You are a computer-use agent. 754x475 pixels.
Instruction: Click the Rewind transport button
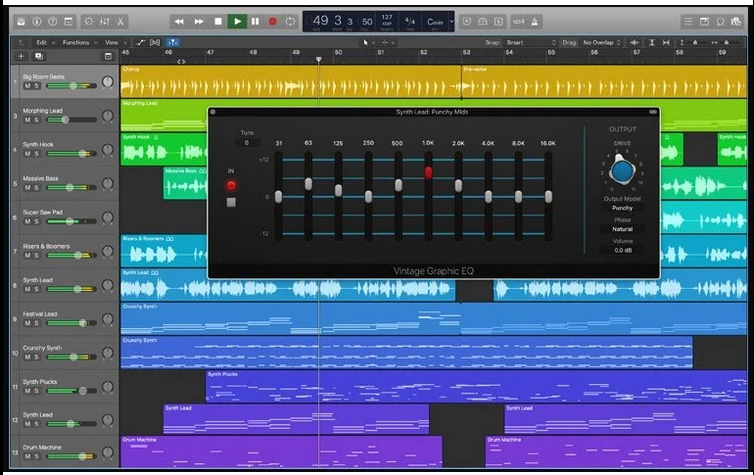coord(179,20)
